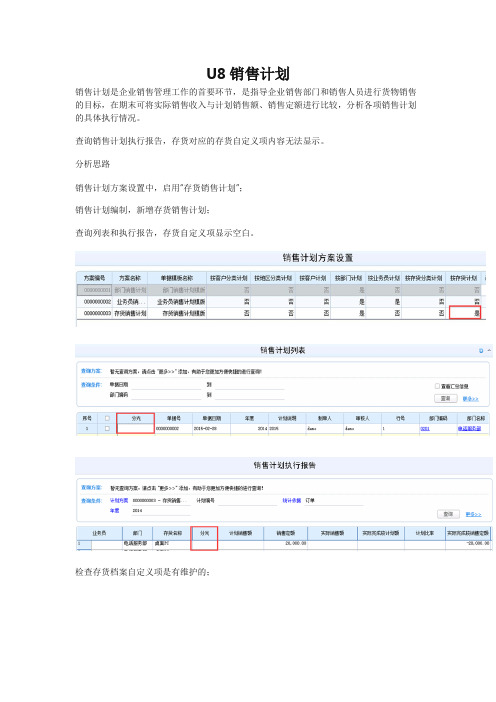Click the 计划方案 field in 执行报告 filter
Screen dimensions: 496x702
(x=161, y=501)
